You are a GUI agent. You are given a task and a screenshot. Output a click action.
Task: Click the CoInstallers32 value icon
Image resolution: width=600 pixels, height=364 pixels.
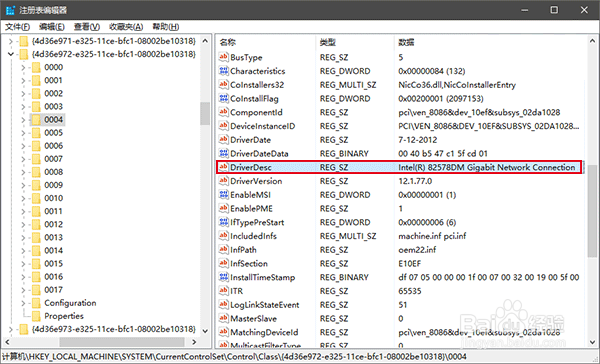tap(223, 85)
